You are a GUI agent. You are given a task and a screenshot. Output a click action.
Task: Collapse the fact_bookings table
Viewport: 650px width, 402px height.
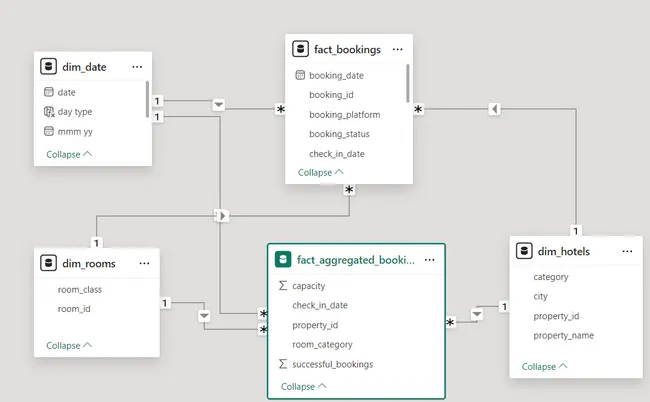coord(320,172)
